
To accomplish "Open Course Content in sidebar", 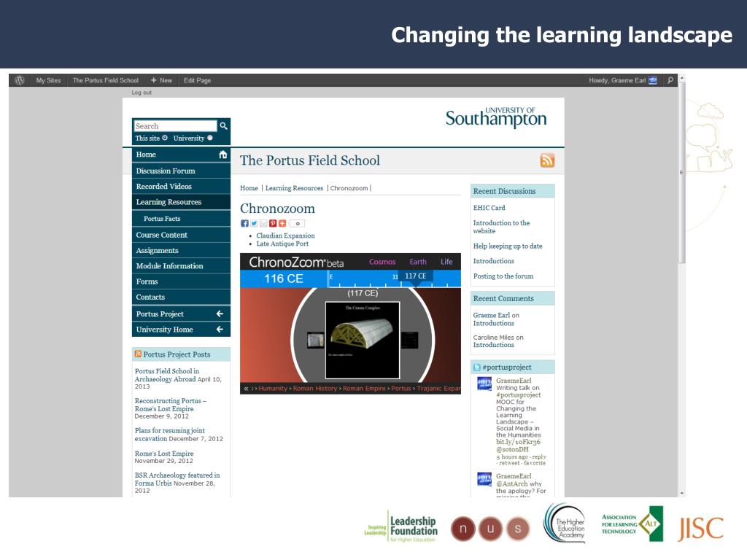I will pyautogui.click(x=181, y=235).
